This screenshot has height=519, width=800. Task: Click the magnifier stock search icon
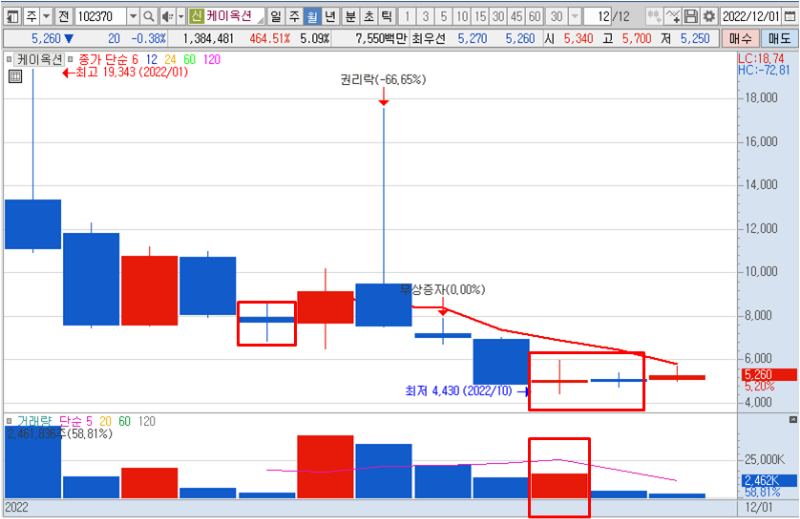coord(148,17)
